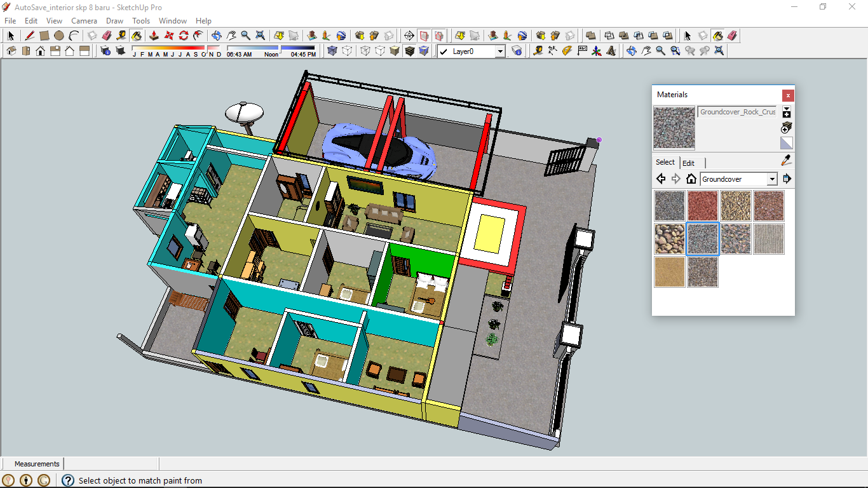This screenshot has height=488, width=868.
Task: Open the Camera menu
Action: [84, 21]
